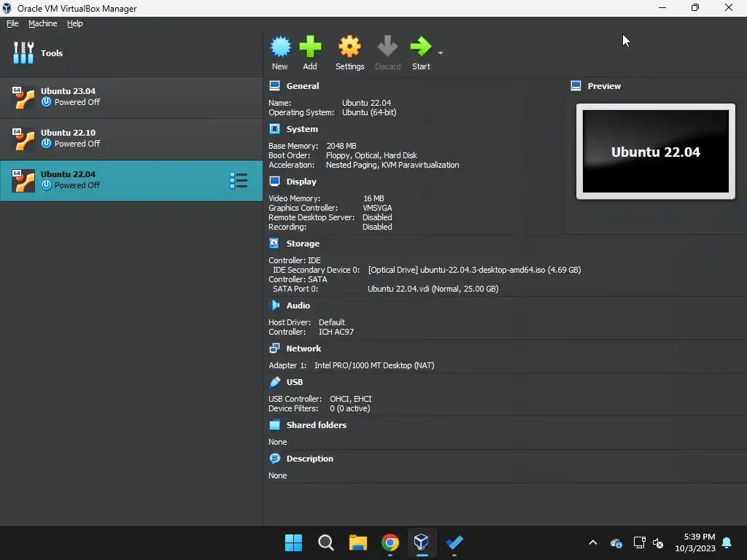Viewport: 747px width, 560px height.
Task: Click the Add machine plus icon
Action: pos(310,47)
